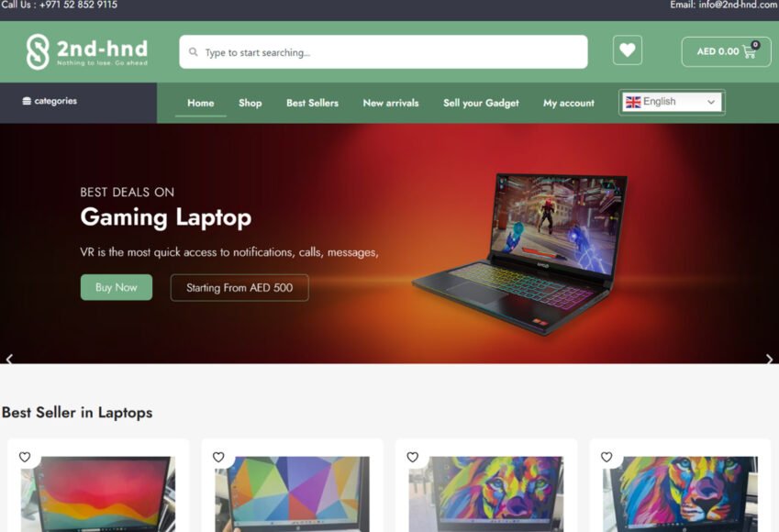Advance to next banner slide arrow

pos(769,359)
